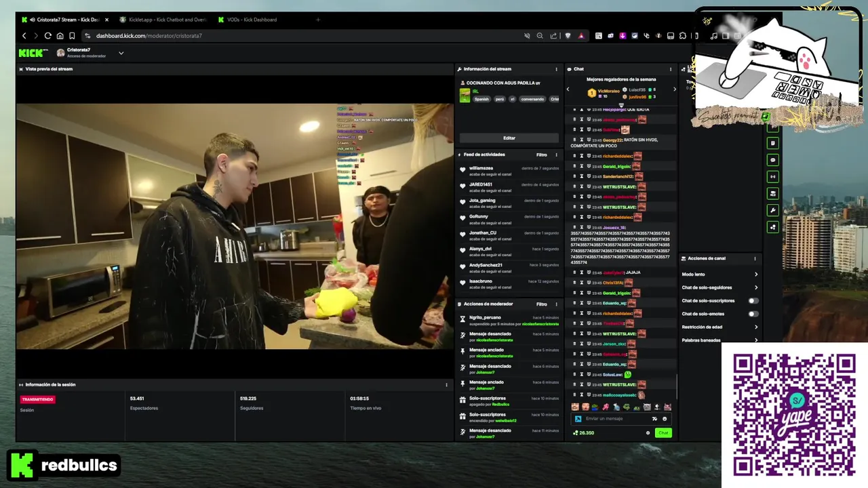Viewport: 868px width, 488px height.
Task: Open options of Información del stream panel
Action: tap(557, 69)
